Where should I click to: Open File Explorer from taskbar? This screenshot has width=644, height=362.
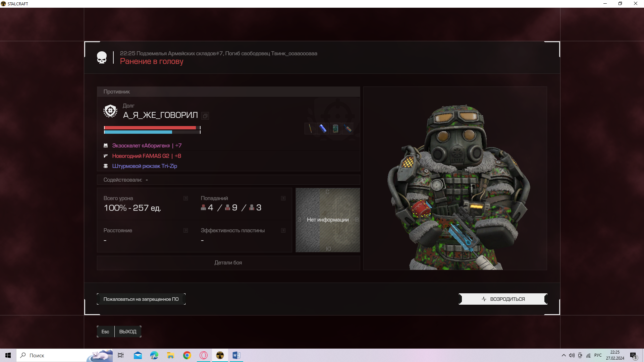point(170,355)
